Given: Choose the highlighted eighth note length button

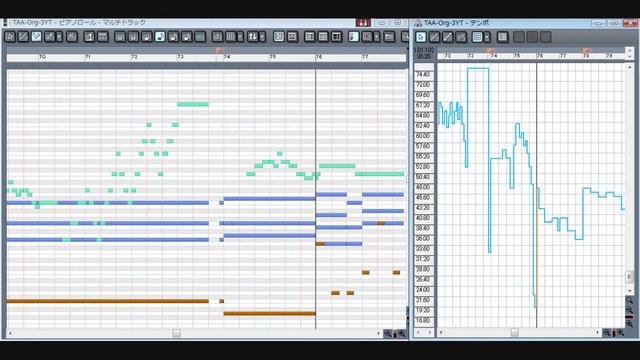Looking at the screenshot, I should pos(160,37).
